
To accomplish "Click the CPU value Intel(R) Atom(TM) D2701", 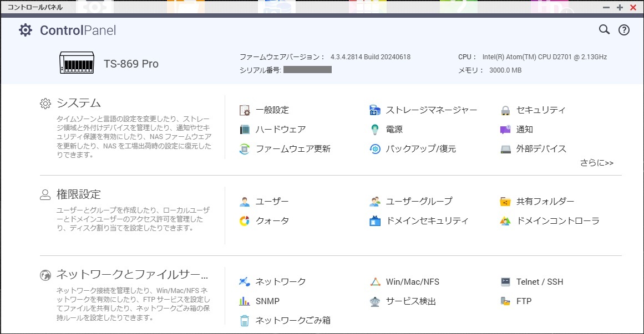I will [x=545, y=57].
